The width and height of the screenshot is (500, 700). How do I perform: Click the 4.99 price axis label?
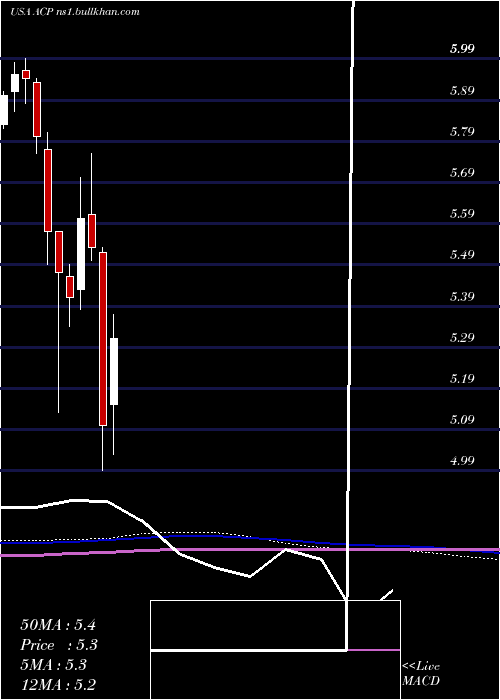(462, 461)
